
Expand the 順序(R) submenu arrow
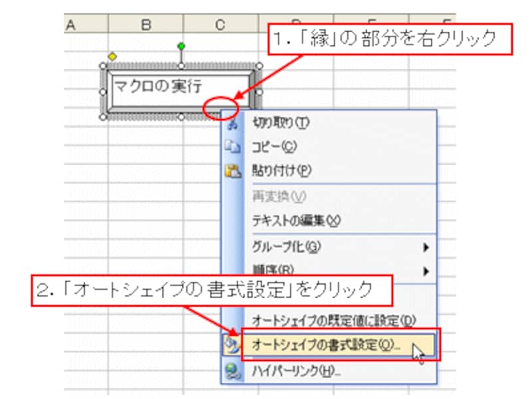click(x=426, y=271)
